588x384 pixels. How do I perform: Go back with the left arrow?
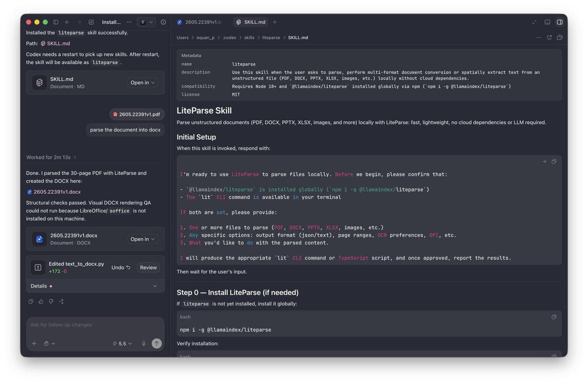(x=68, y=22)
